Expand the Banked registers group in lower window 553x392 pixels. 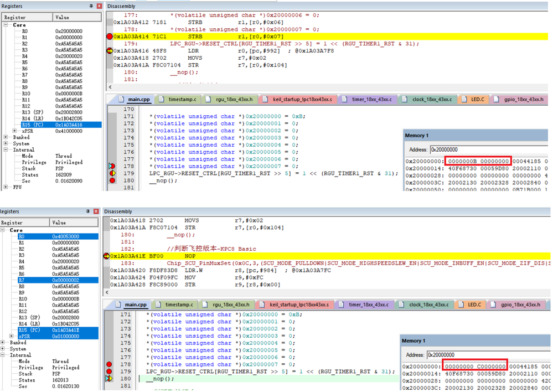[2, 343]
